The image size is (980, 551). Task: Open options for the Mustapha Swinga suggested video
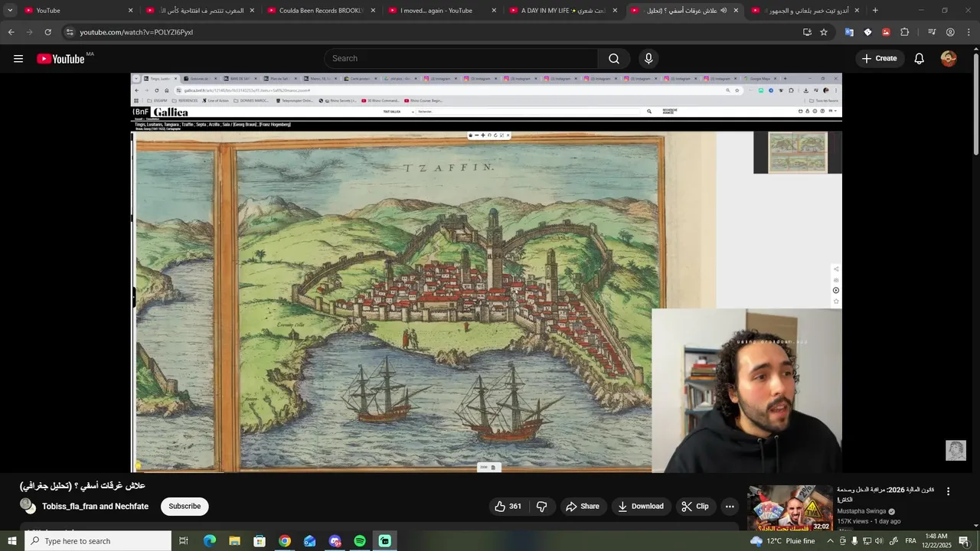pos(948,491)
